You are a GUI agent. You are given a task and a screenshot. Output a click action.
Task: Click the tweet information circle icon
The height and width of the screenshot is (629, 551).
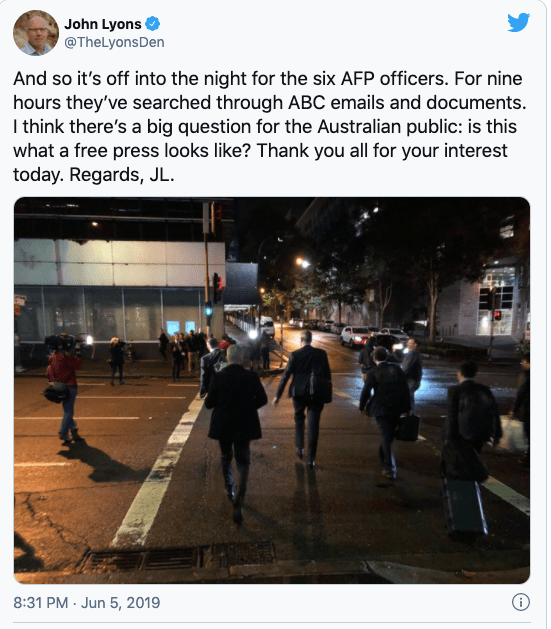(521, 602)
